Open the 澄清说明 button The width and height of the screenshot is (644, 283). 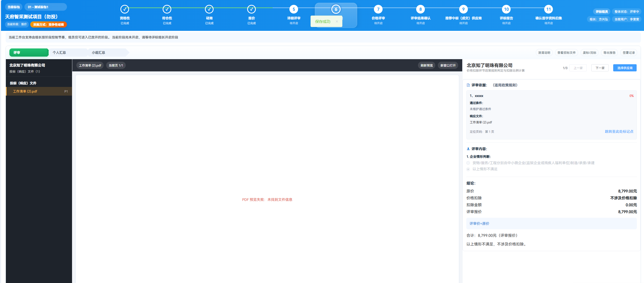[x=544, y=53]
